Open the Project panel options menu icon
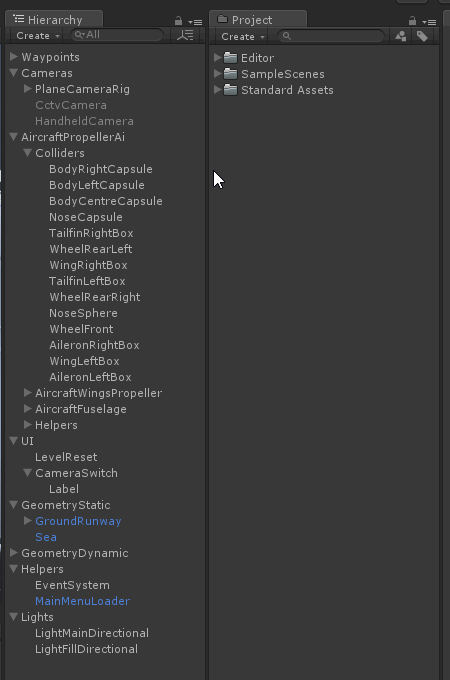The image size is (450, 680). (x=429, y=22)
